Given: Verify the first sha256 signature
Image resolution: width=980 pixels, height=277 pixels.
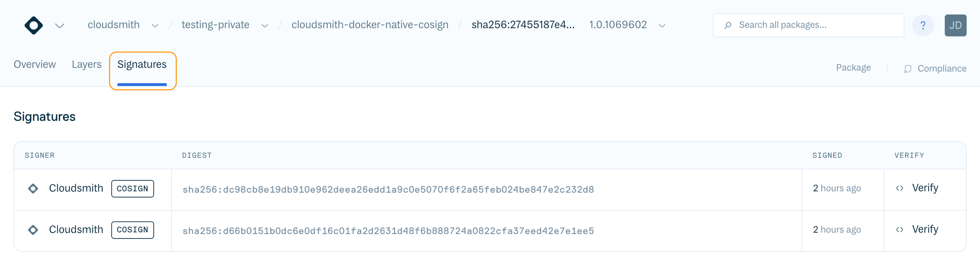Looking at the screenshot, I should (926, 188).
